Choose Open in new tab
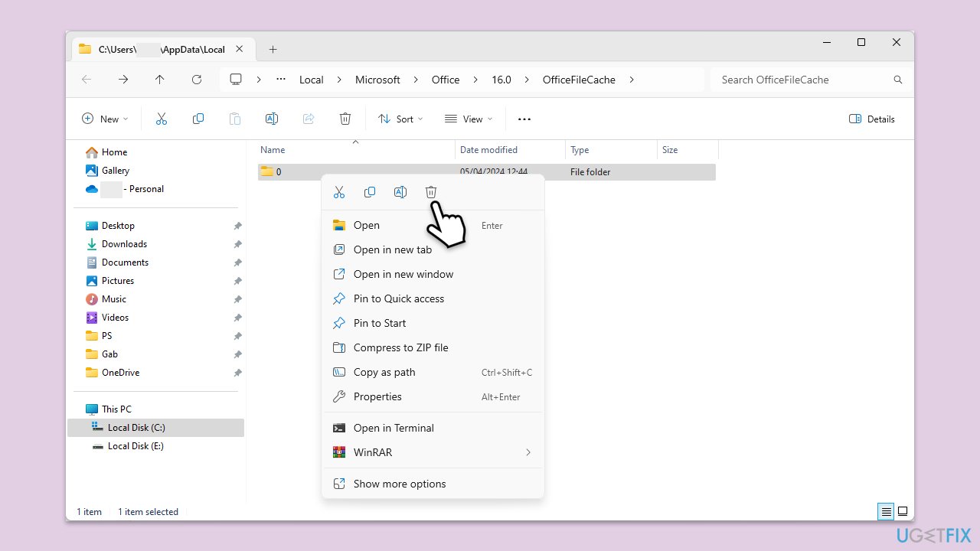980x551 pixels. pyautogui.click(x=433, y=249)
